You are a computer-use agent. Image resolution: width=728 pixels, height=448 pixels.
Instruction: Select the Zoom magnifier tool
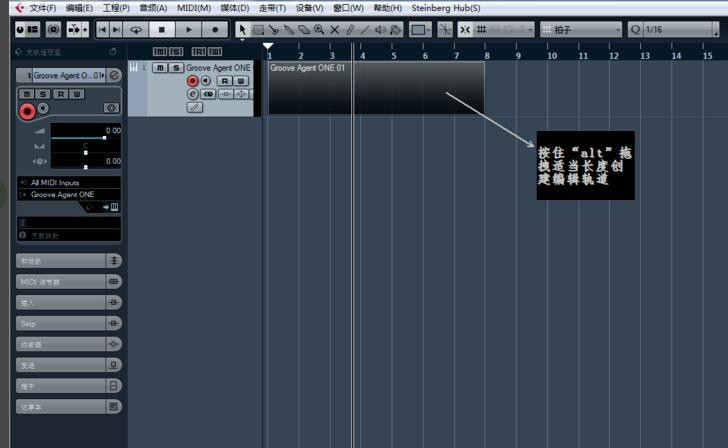point(319,30)
